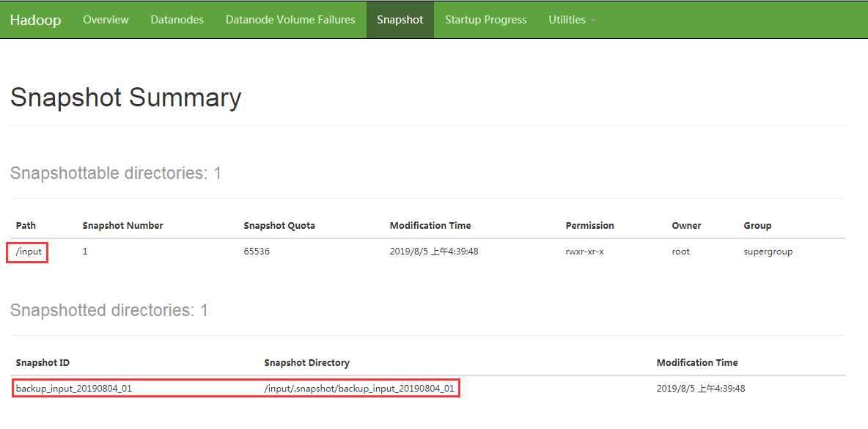Screen dimensions: 868x429
Task: Click the Snapshot ID column header
Action: click(43, 362)
